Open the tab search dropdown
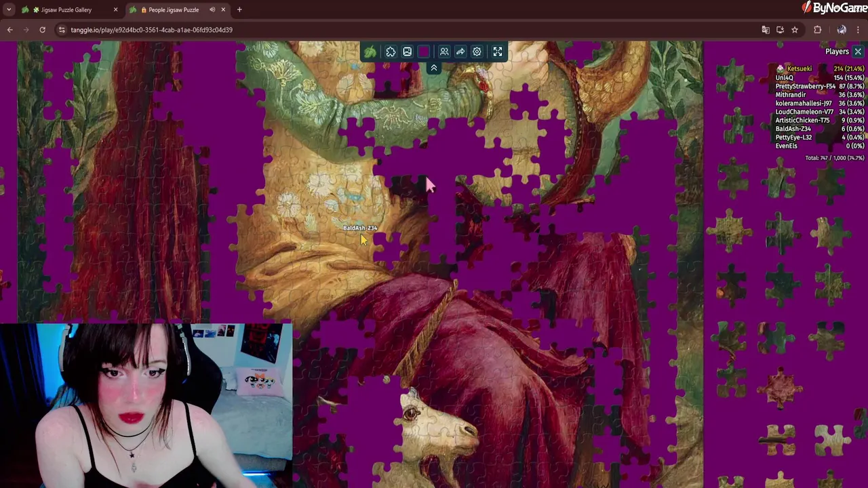868x488 pixels. (9, 9)
